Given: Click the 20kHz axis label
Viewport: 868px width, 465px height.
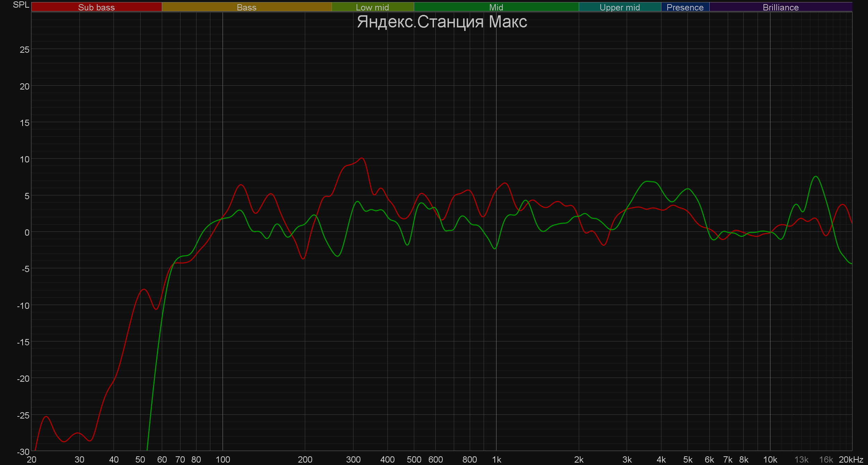Looking at the screenshot, I should [x=851, y=459].
